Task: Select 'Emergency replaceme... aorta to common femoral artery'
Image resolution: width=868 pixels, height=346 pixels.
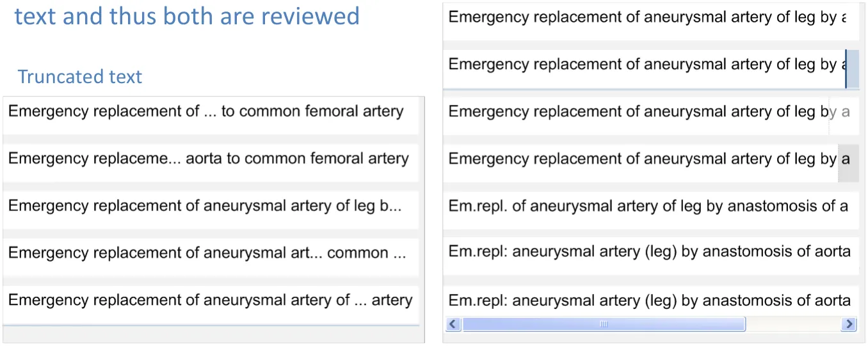Action: coord(208,159)
